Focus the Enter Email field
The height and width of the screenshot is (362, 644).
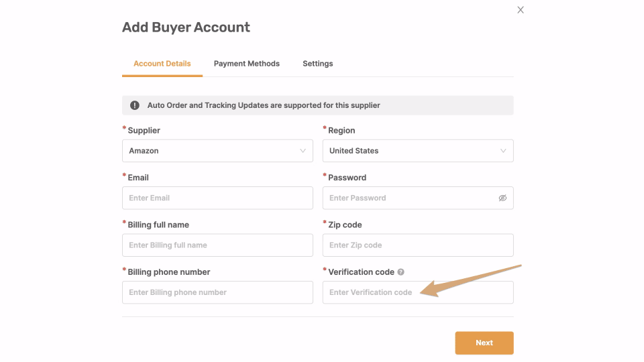(x=217, y=198)
